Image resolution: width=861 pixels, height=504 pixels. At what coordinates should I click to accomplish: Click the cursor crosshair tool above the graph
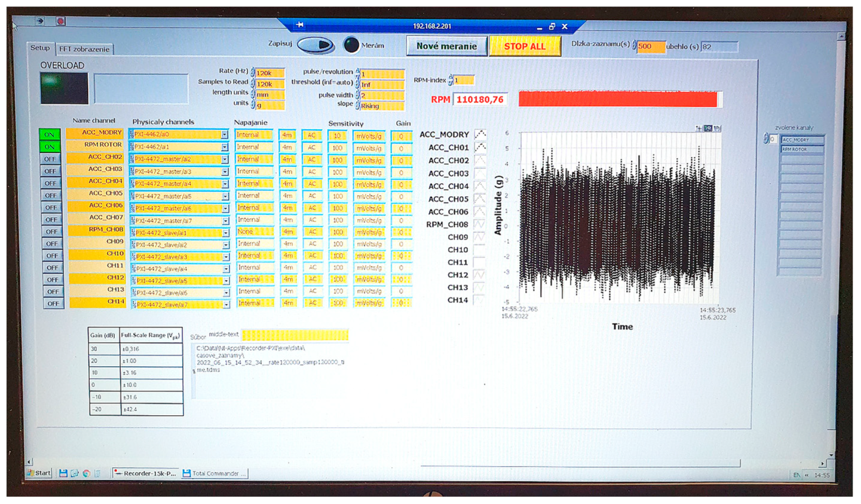[x=698, y=128]
